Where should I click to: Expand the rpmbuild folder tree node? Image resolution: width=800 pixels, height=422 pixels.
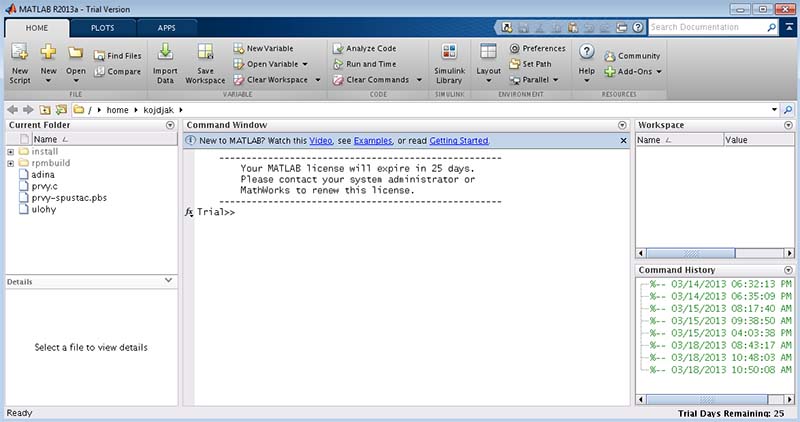click(10, 163)
